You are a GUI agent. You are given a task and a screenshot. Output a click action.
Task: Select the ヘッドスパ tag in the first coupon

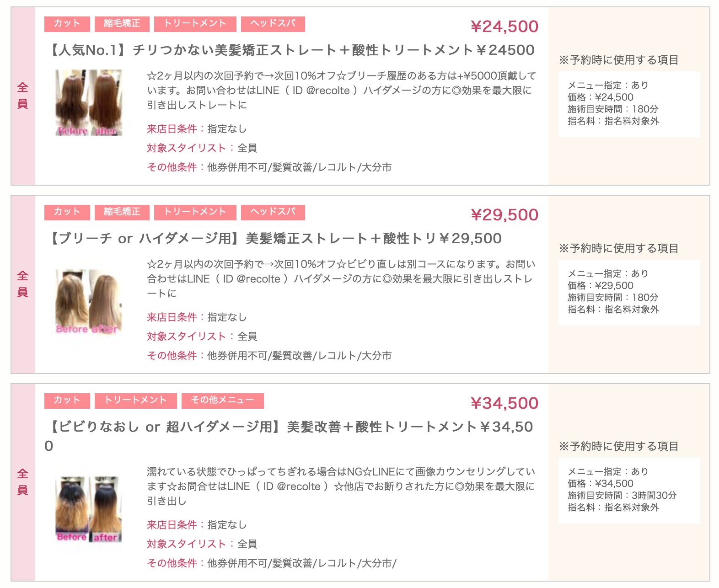click(273, 24)
